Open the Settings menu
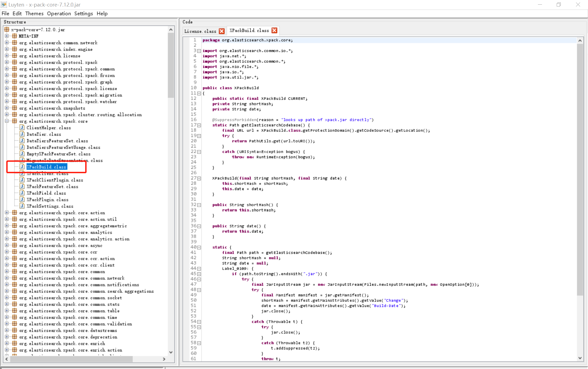This screenshot has width=588, height=369. pos(84,13)
